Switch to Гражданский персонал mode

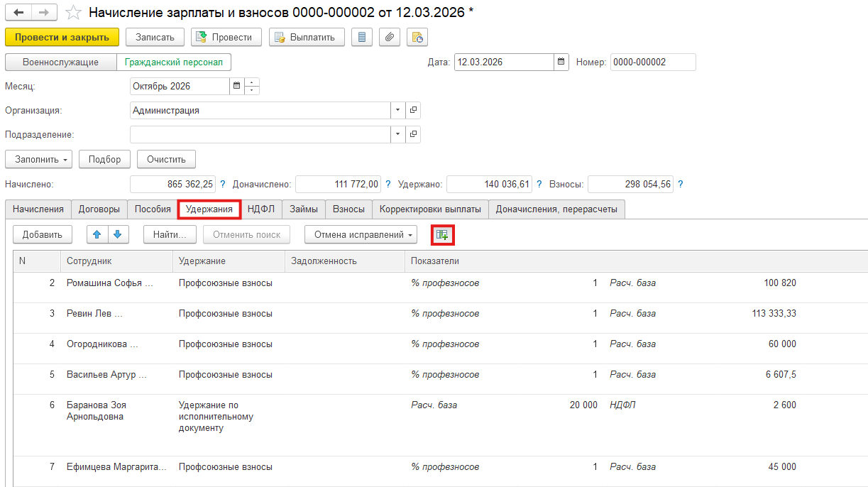174,62
